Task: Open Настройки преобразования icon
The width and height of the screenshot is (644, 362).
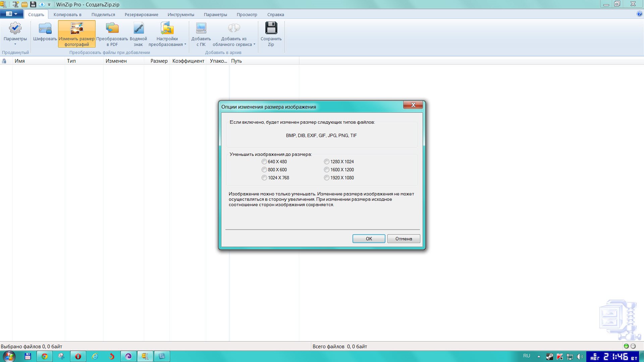Action: [x=167, y=28]
